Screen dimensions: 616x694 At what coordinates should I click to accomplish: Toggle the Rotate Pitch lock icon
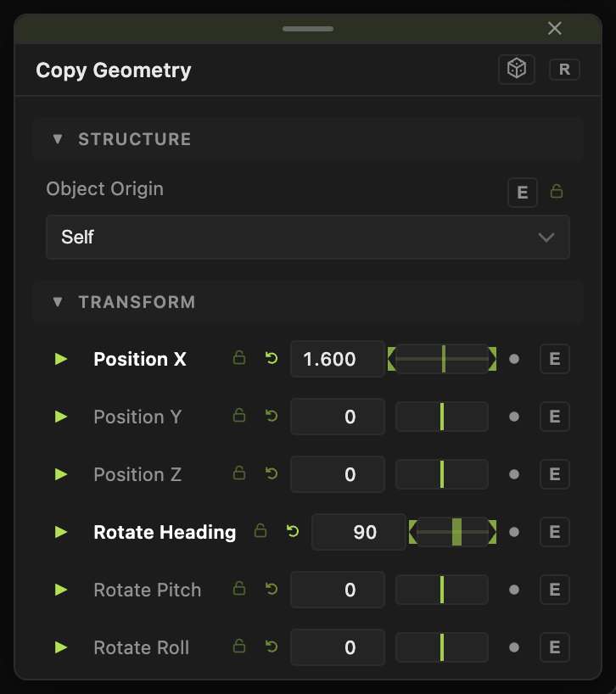point(239,588)
